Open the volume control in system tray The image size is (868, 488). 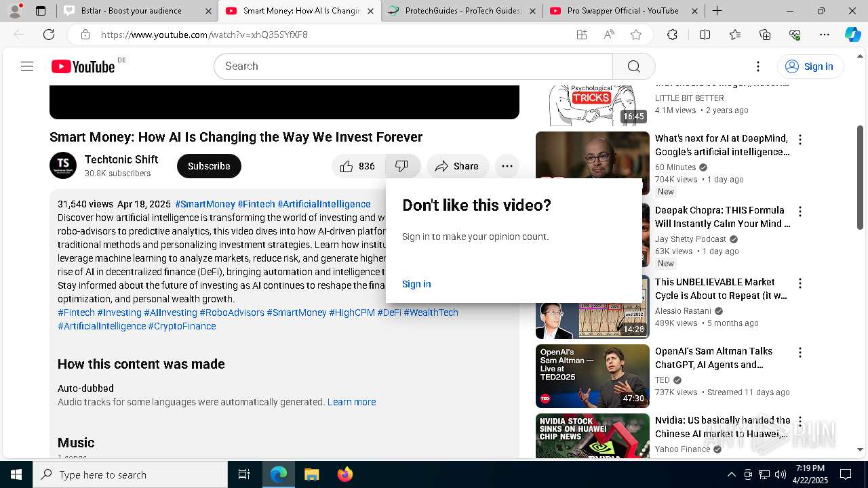pos(781,474)
